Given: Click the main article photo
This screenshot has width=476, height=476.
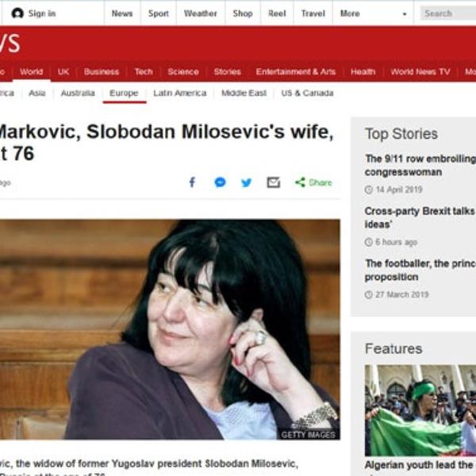Looking at the screenshot, I should coord(170,329).
